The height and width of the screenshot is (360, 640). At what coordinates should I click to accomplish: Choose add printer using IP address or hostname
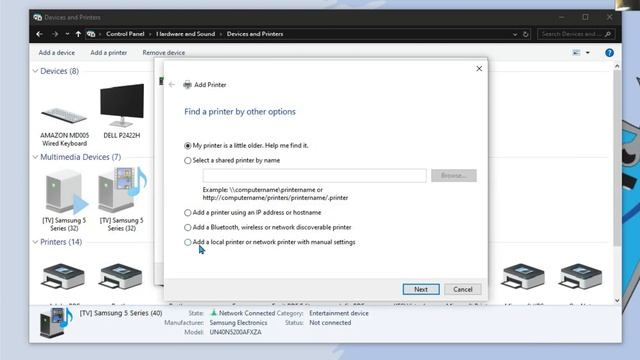[253, 213]
